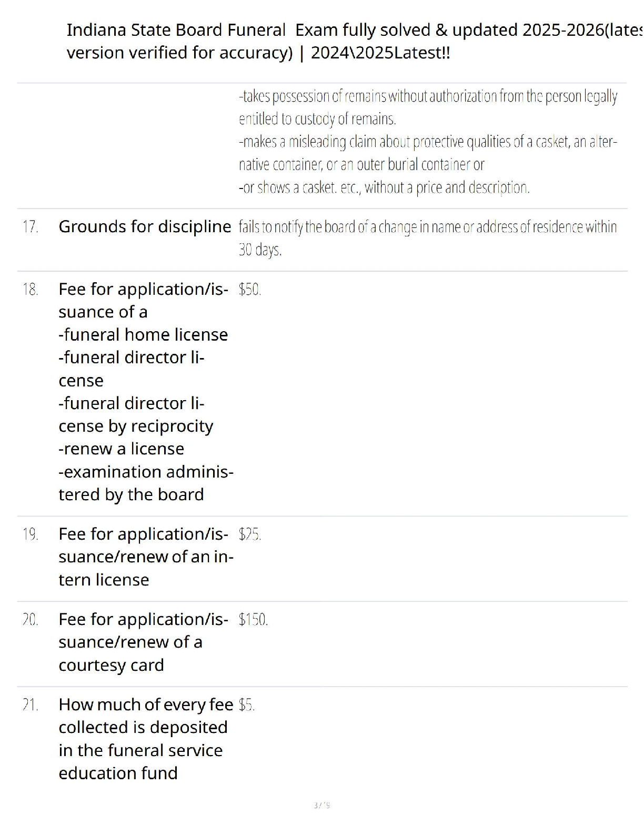
Task: Click the $50 fee answer
Action: pyautogui.click(x=249, y=290)
